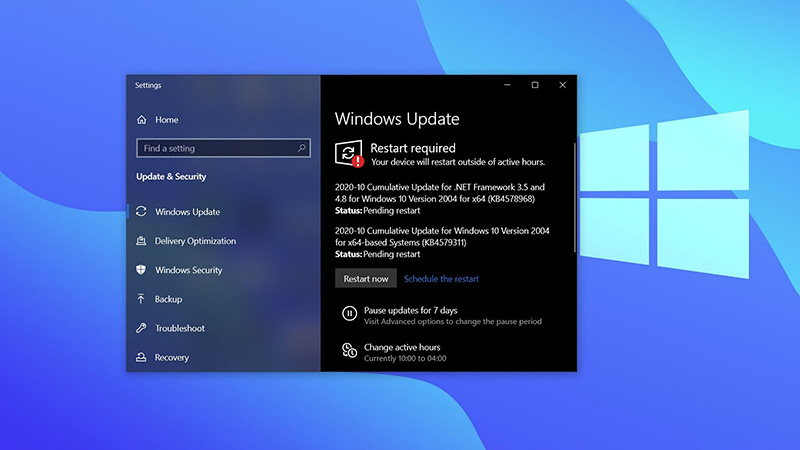The height and width of the screenshot is (450, 800).
Task: Click the Windows Security shield icon
Action: click(141, 269)
